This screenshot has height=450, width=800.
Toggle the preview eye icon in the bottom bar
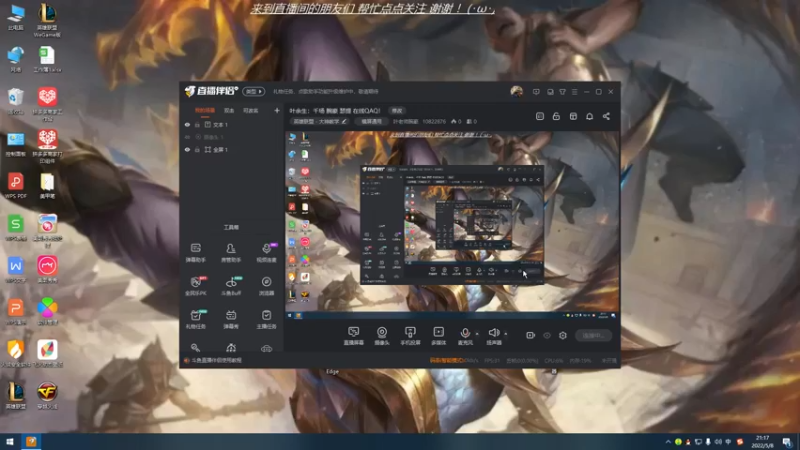pyautogui.click(x=547, y=335)
